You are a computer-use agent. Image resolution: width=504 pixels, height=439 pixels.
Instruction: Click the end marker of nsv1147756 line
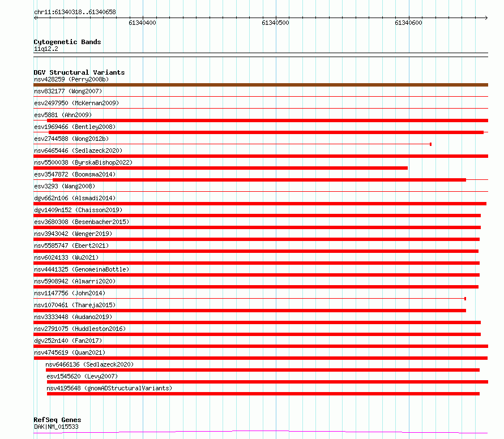(x=465, y=299)
